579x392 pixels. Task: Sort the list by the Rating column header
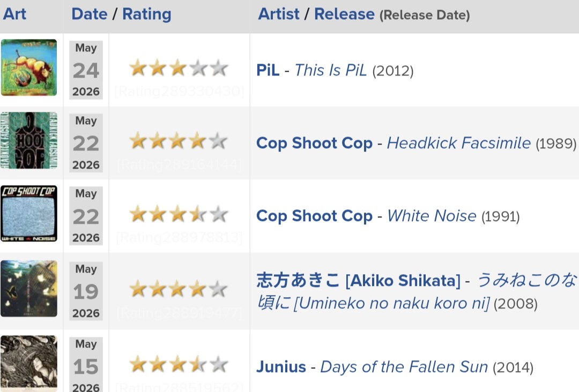146,14
